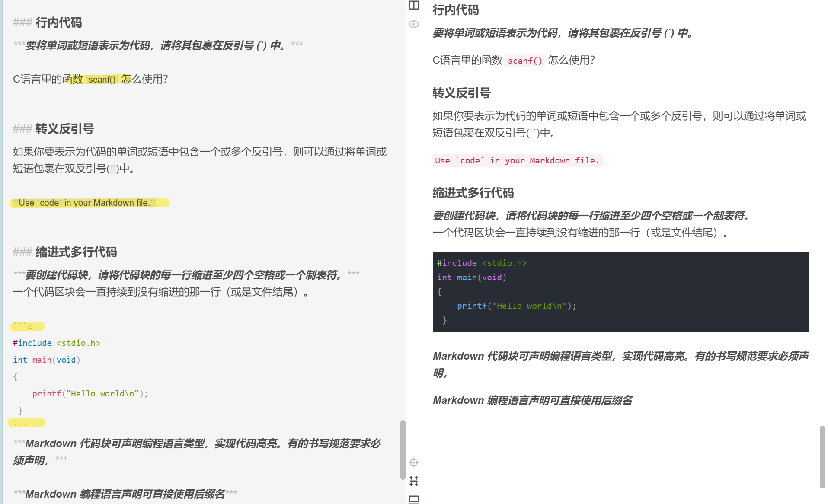Click '要将单词或短语表示为代码' line in preview
The width and height of the screenshot is (828, 504).
coord(563,33)
